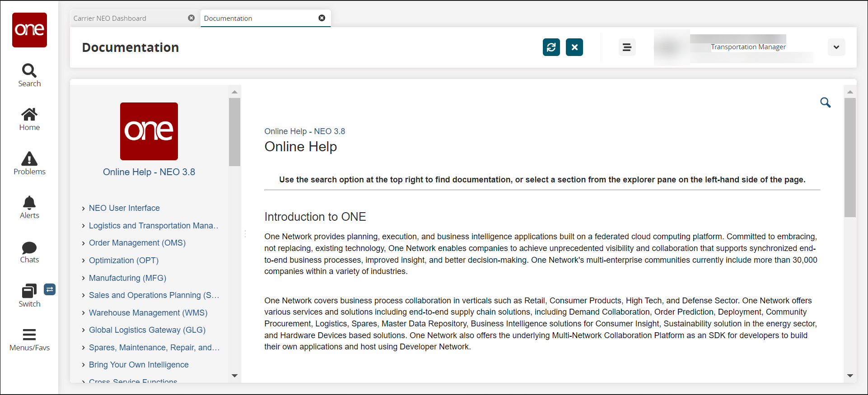
Task: Open Logistics and Transportation Mana.. link
Action: [154, 226]
